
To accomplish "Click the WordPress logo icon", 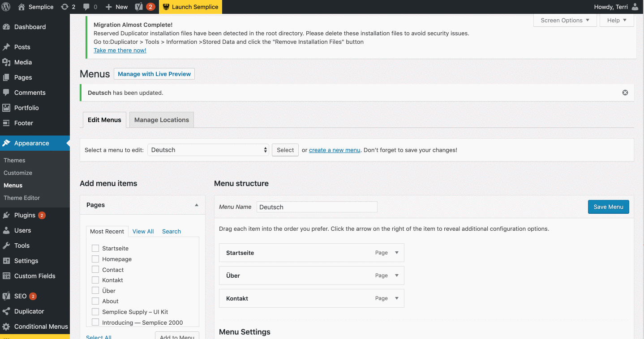I will [x=6, y=7].
